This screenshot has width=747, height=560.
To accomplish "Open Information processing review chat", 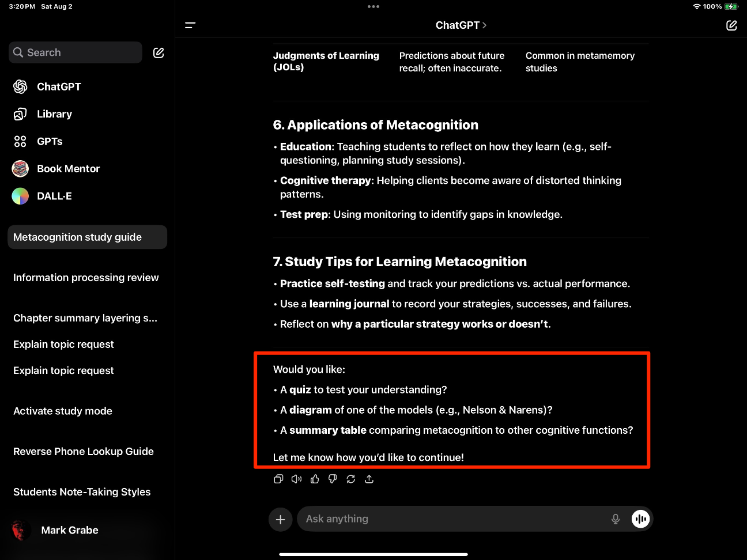I will (x=86, y=278).
